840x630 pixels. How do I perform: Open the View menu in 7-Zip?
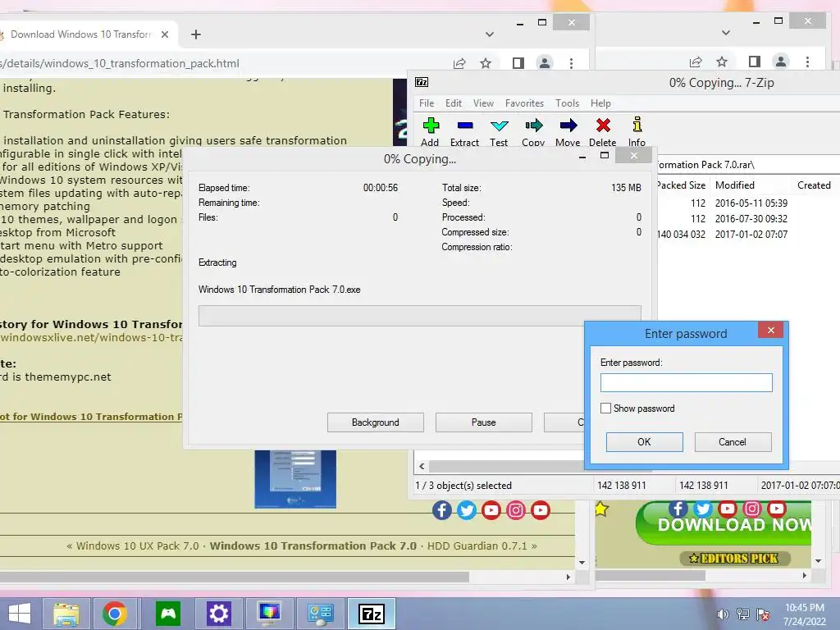pos(483,103)
